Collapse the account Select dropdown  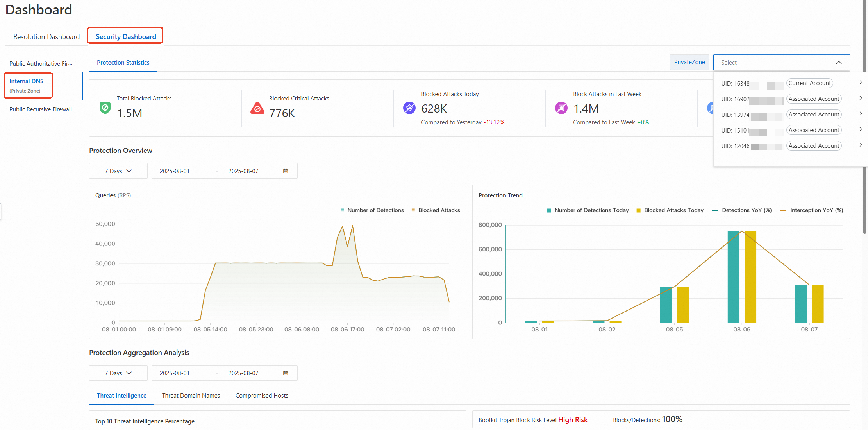tap(839, 63)
